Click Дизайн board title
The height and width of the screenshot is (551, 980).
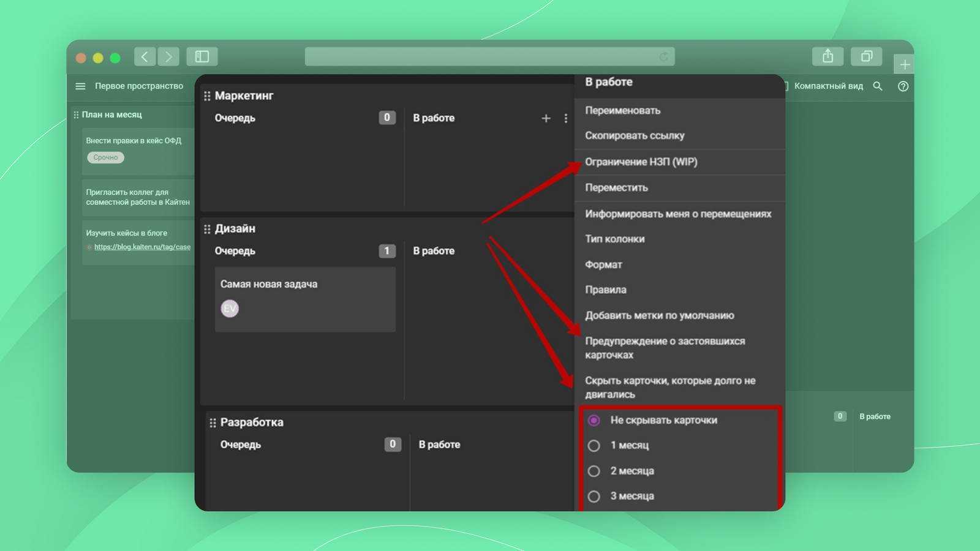tap(235, 229)
